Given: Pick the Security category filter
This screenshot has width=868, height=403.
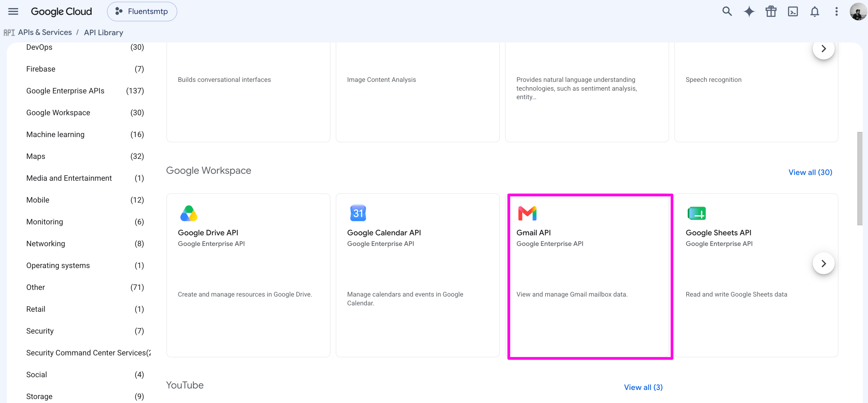Looking at the screenshot, I should click(85, 331).
